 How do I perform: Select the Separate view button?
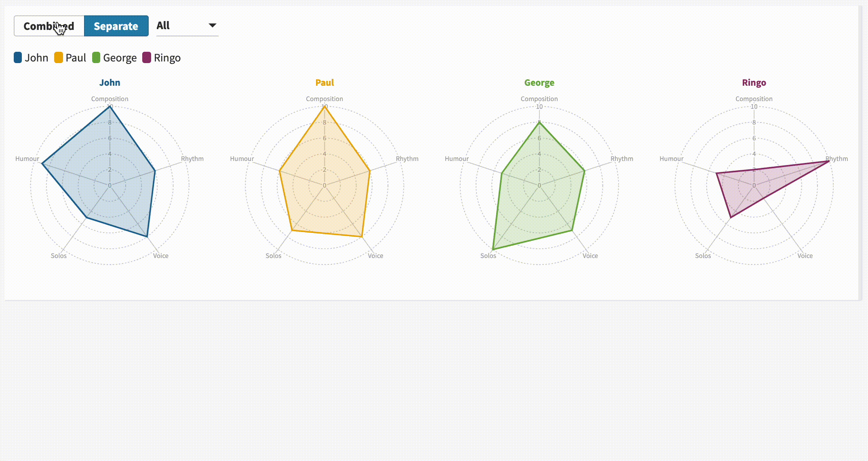coord(116,26)
